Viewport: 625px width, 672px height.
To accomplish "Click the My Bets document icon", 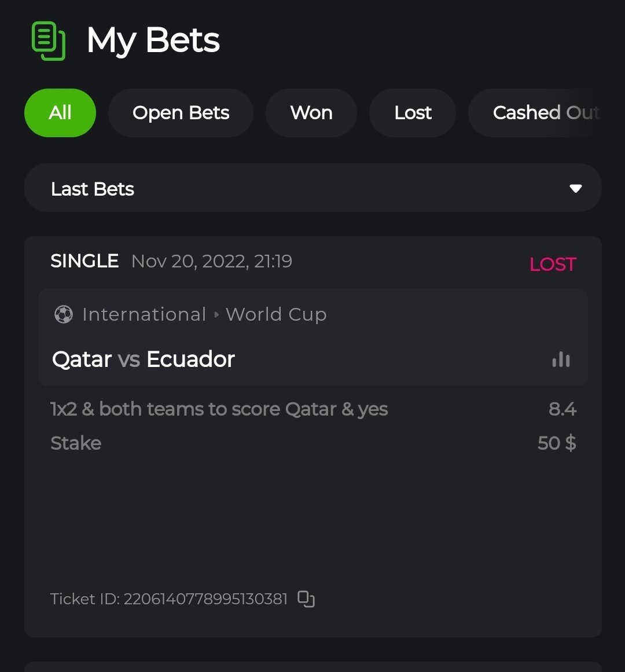I will tap(48, 41).
